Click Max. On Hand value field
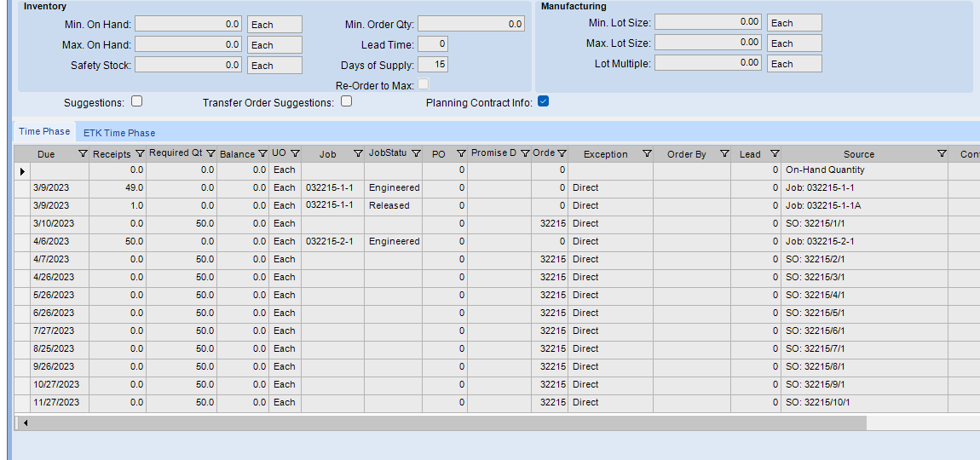Screen dimensions: 980x460 point(188,44)
